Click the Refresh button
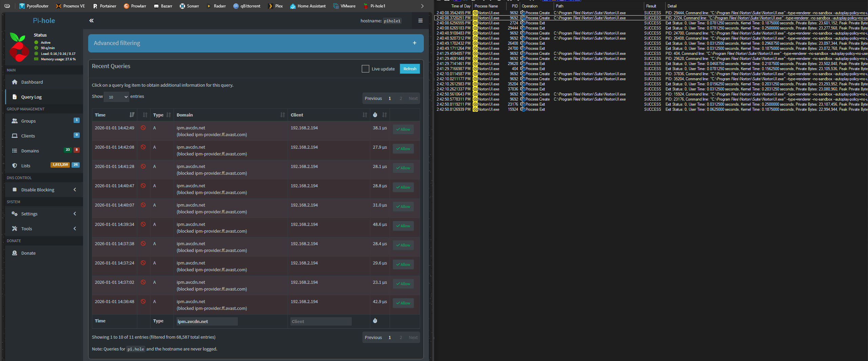The height and width of the screenshot is (361, 868). pos(410,69)
